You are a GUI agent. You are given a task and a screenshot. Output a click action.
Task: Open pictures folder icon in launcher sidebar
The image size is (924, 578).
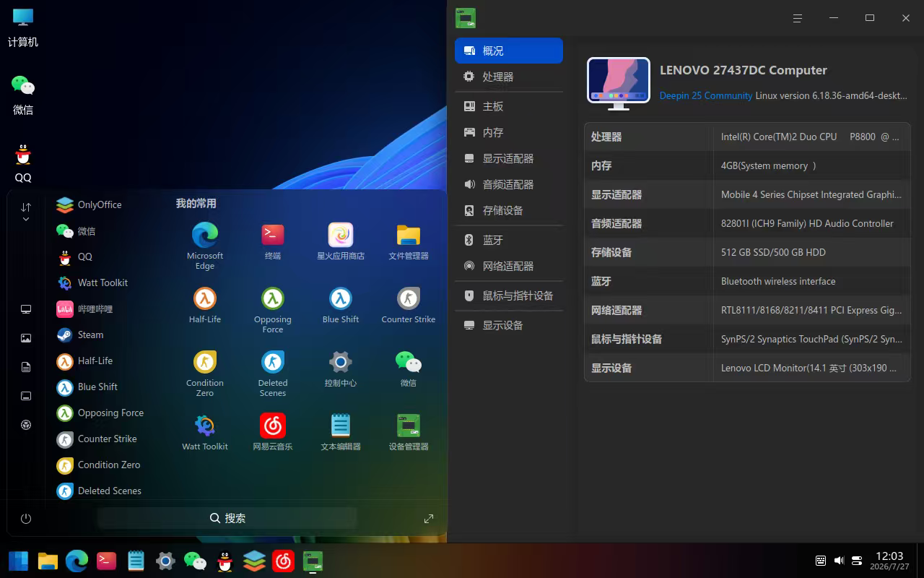point(26,338)
